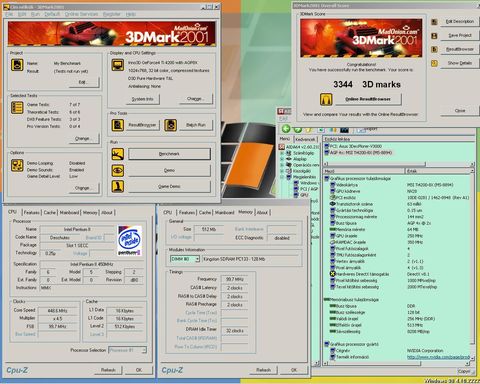Click the Demo button
The width and height of the screenshot is (480, 384).
[x=169, y=170]
